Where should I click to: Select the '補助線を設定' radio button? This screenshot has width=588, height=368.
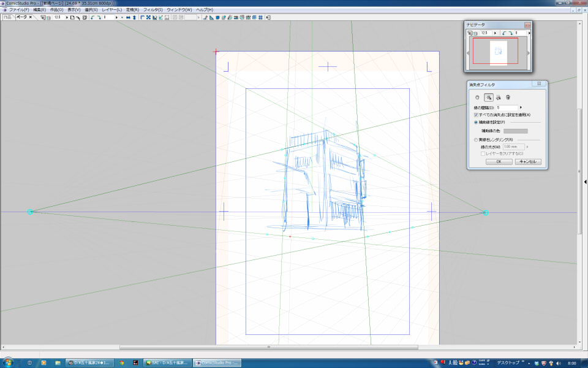pos(477,122)
